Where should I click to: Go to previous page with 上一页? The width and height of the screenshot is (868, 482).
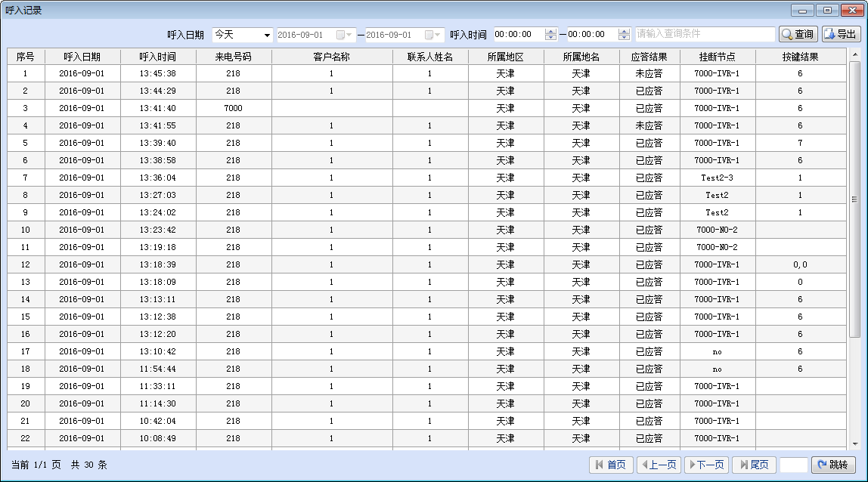[x=658, y=465]
